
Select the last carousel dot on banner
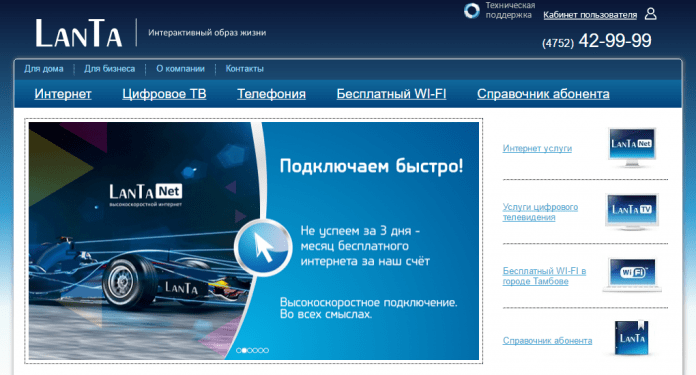(266, 351)
